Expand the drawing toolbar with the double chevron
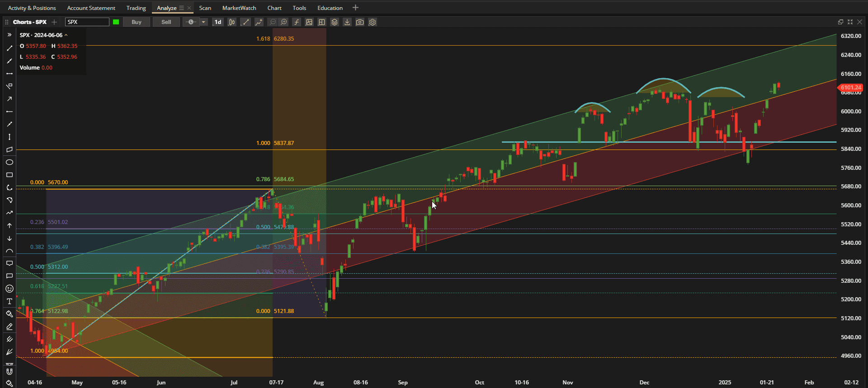This screenshot has height=388, width=868. (9, 35)
